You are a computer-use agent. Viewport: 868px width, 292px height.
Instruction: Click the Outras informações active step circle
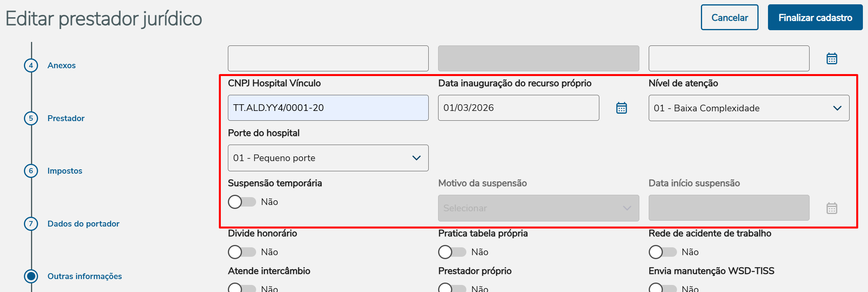31,276
